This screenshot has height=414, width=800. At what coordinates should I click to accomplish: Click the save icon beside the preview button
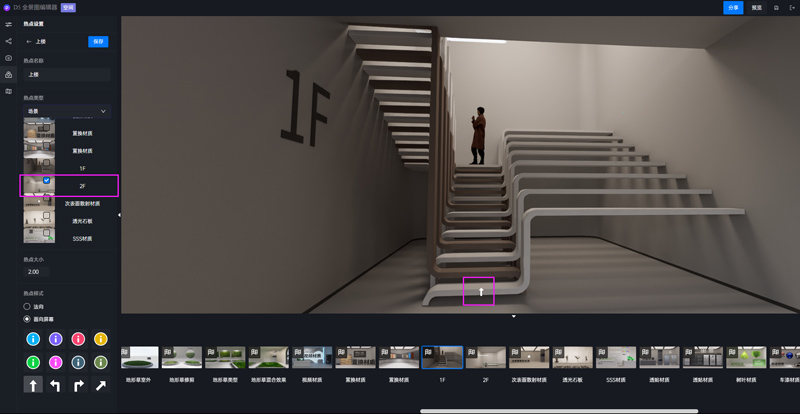(x=776, y=7)
